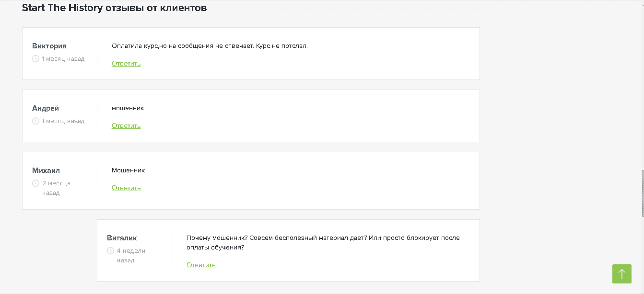
Task: Click the green scroll-to-top arrow icon
Action: coord(622,274)
